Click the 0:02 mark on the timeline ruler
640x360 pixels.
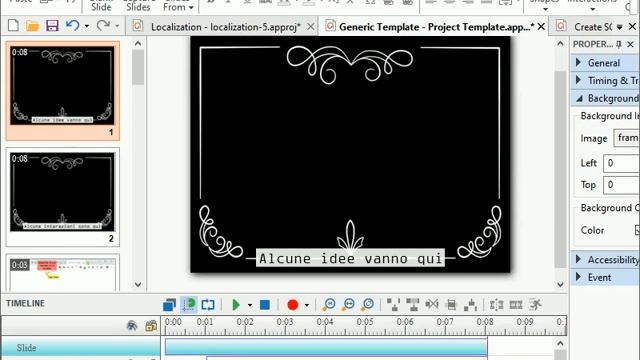pos(245,322)
